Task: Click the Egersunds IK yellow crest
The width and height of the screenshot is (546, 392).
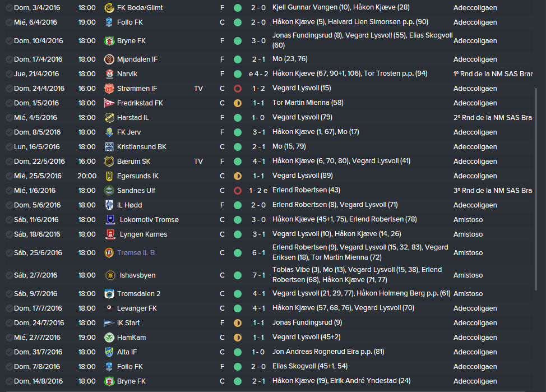Action: [x=109, y=176]
